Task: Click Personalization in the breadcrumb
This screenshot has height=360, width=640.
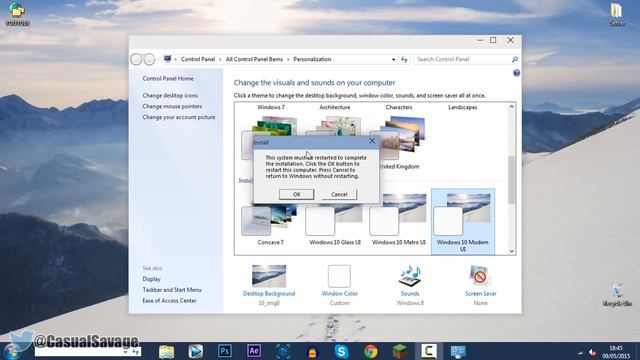Action: 312,59
